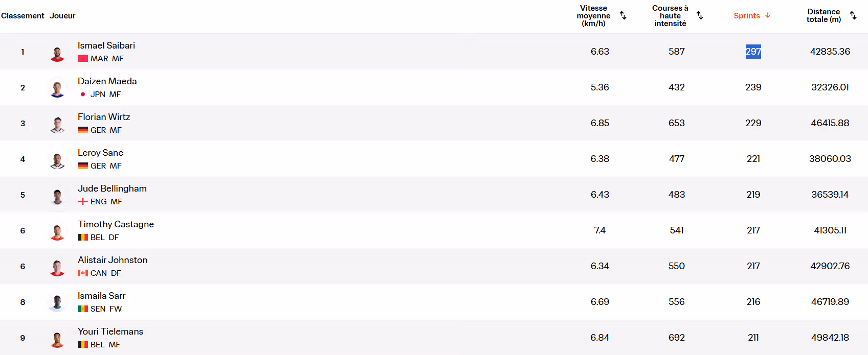Image resolution: width=868 pixels, height=355 pixels.
Task: Click the Morocco flag beside MAR
Action: tap(83, 59)
